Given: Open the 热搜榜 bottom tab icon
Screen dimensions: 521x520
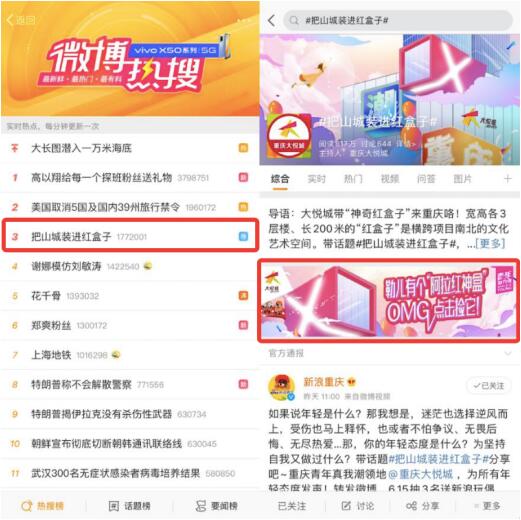Looking at the screenshot, I should [x=26, y=506].
